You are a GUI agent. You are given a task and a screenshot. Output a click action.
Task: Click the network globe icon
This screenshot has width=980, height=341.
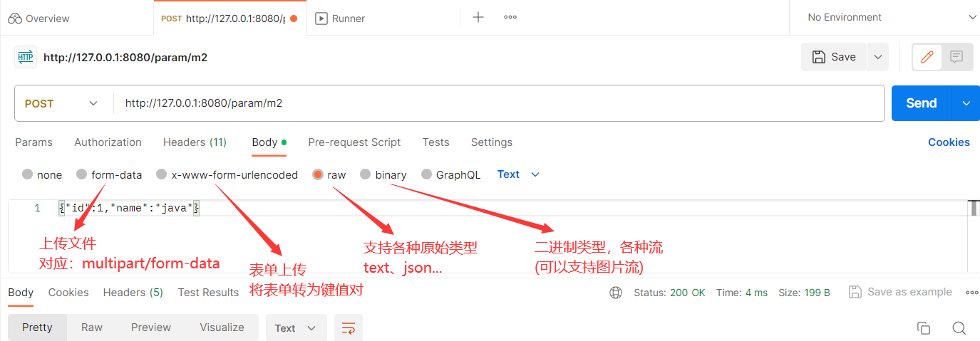[616, 293]
